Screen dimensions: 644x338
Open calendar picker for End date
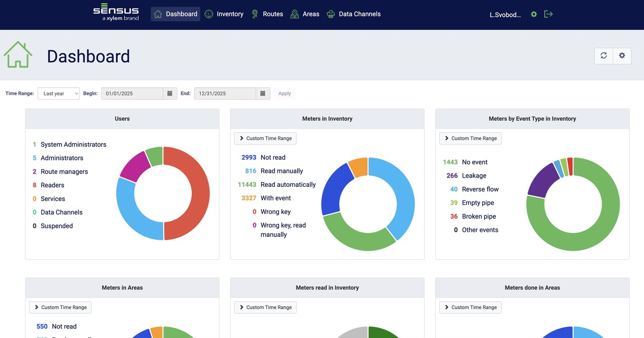pos(263,94)
